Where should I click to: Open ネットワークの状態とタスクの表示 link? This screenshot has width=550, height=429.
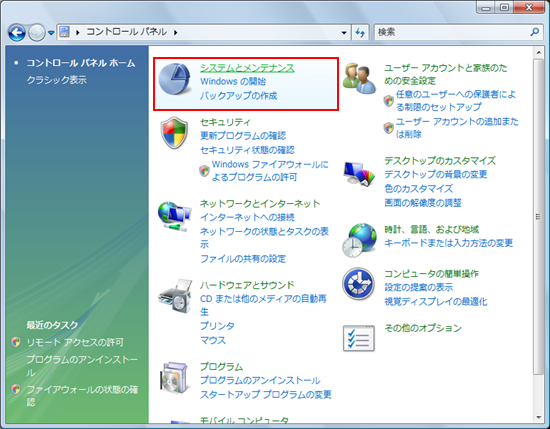click(x=264, y=237)
